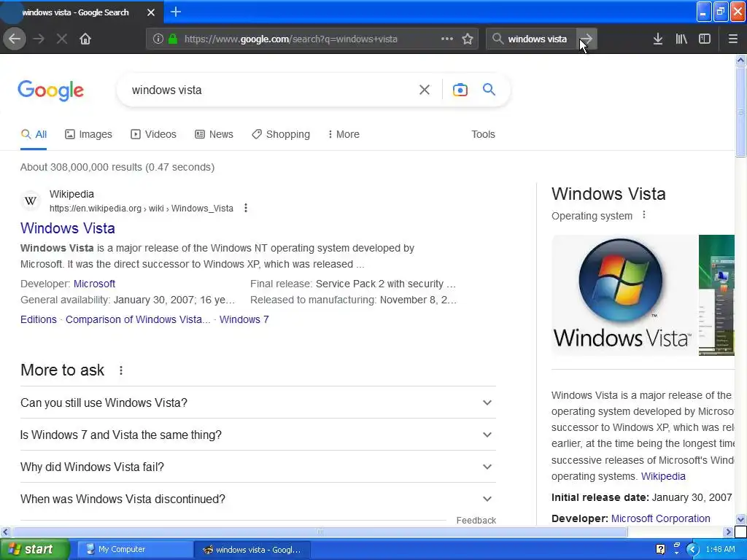The width and height of the screenshot is (747, 560).
Task: Select the windows vista - Googl... taskbar button
Action: click(x=252, y=550)
